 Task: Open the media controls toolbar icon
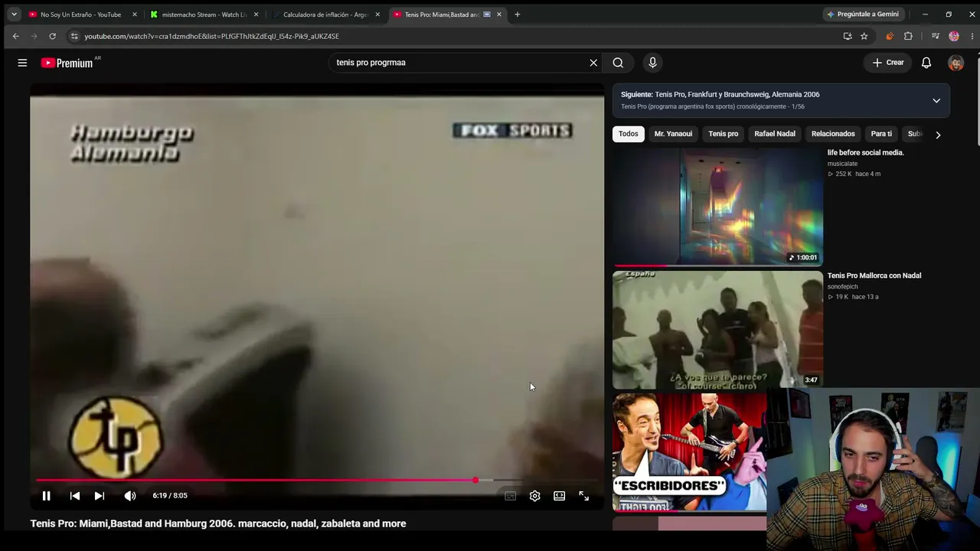point(936,36)
